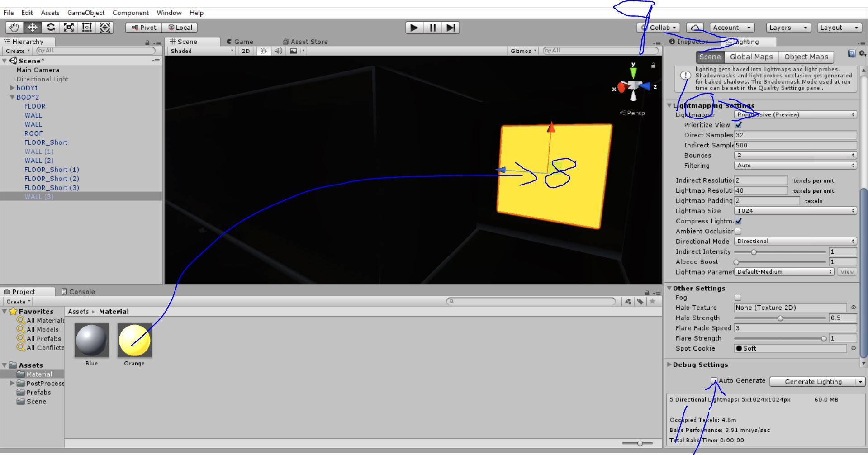Open the Collab menu button
This screenshot has width=868, height=455.
coord(659,28)
